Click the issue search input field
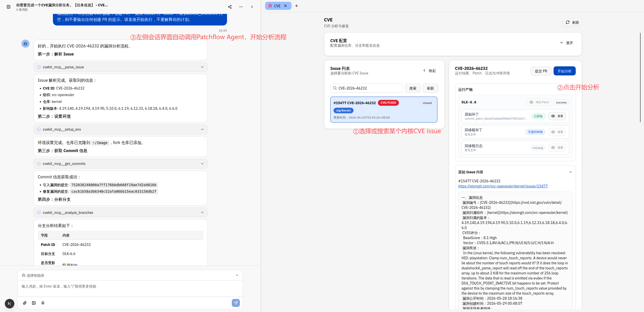 click(x=367, y=88)
